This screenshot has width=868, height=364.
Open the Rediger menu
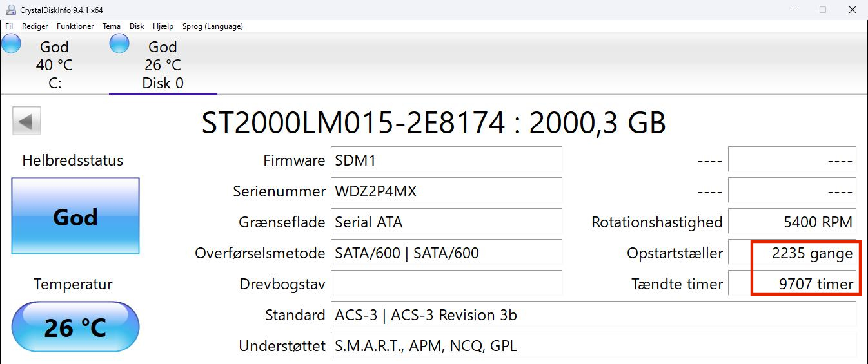click(35, 26)
